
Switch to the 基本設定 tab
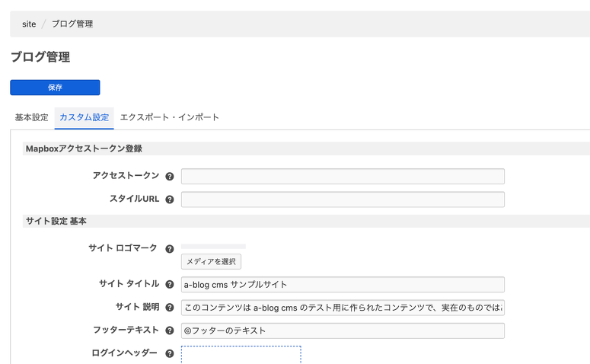[x=32, y=118]
